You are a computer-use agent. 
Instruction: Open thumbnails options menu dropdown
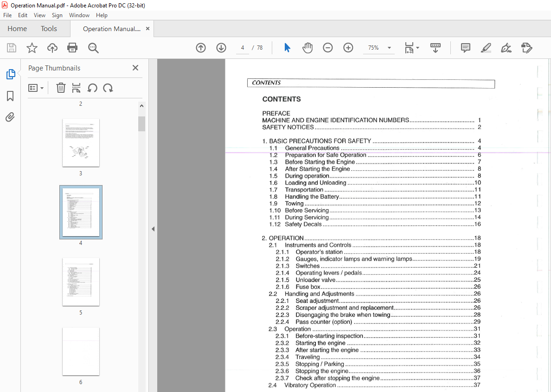[x=36, y=88]
